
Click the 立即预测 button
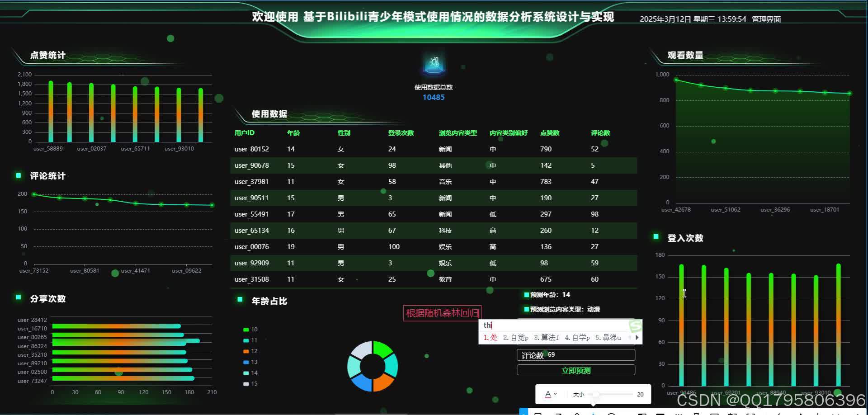pyautogui.click(x=576, y=370)
